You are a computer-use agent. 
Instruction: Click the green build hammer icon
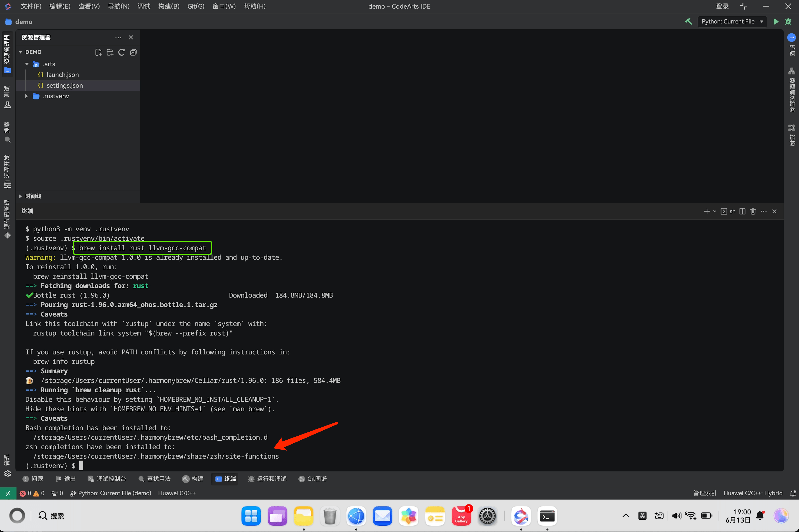point(689,21)
